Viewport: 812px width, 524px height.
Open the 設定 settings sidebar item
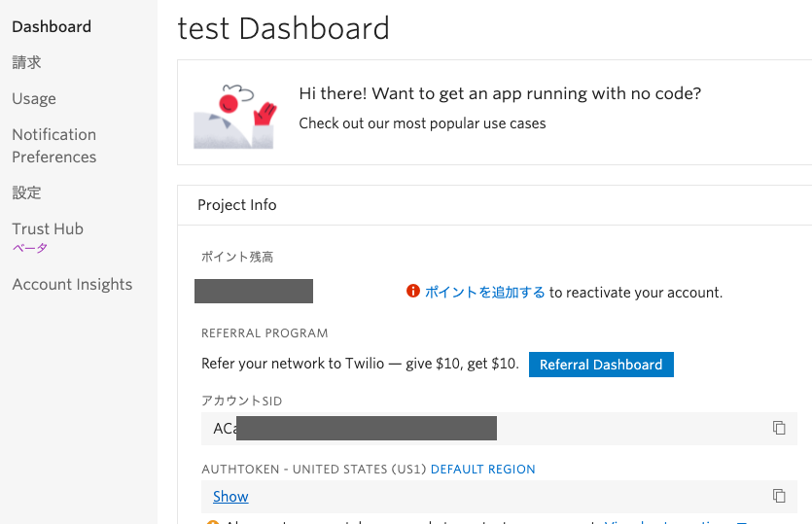[26, 192]
